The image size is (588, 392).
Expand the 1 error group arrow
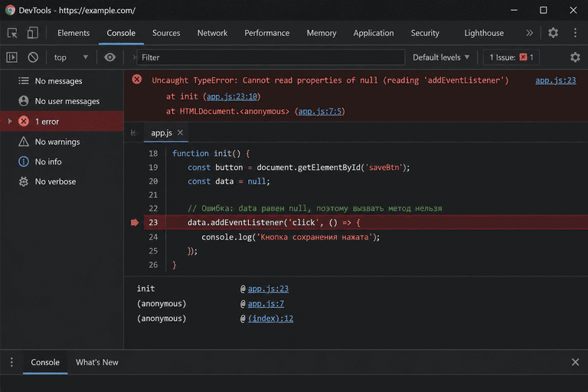click(10, 122)
